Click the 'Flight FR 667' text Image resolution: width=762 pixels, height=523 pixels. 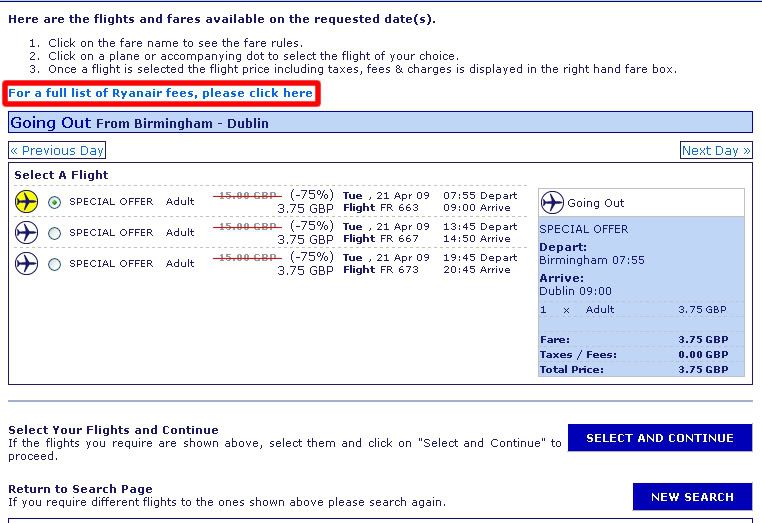pyautogui.click(x=381, y=239)
